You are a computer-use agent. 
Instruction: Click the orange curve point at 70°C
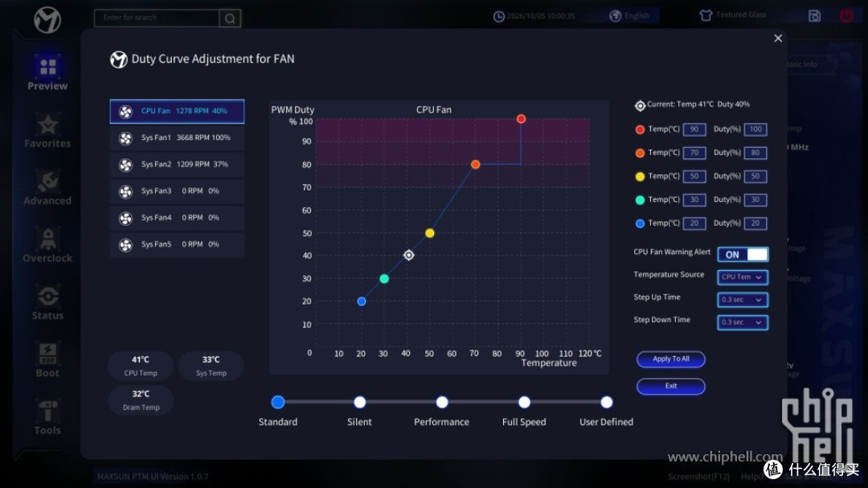[476, 165]
